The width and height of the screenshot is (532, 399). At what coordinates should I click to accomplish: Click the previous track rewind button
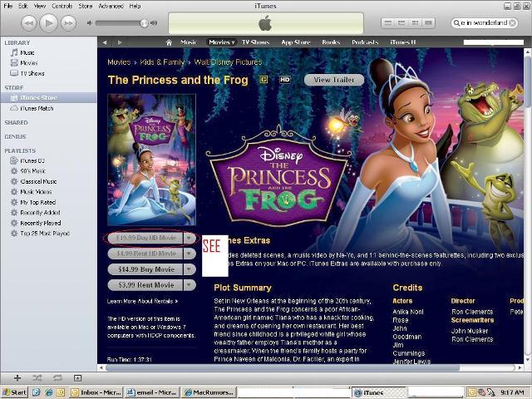29,23
